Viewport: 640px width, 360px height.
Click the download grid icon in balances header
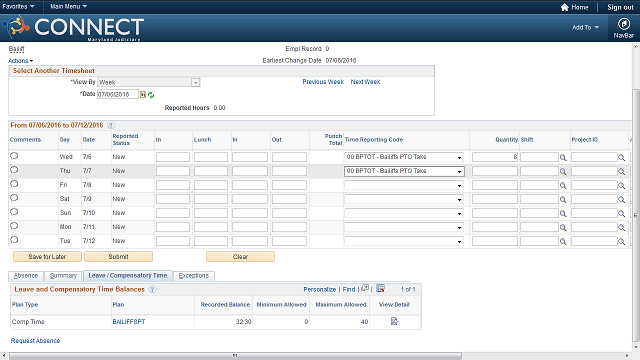click(x=380, y=289)
